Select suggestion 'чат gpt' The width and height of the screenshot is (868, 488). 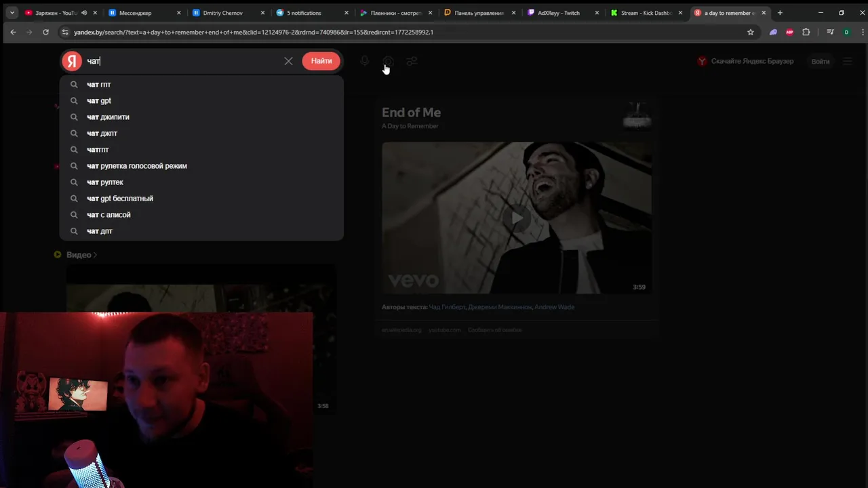pos(201,101)
